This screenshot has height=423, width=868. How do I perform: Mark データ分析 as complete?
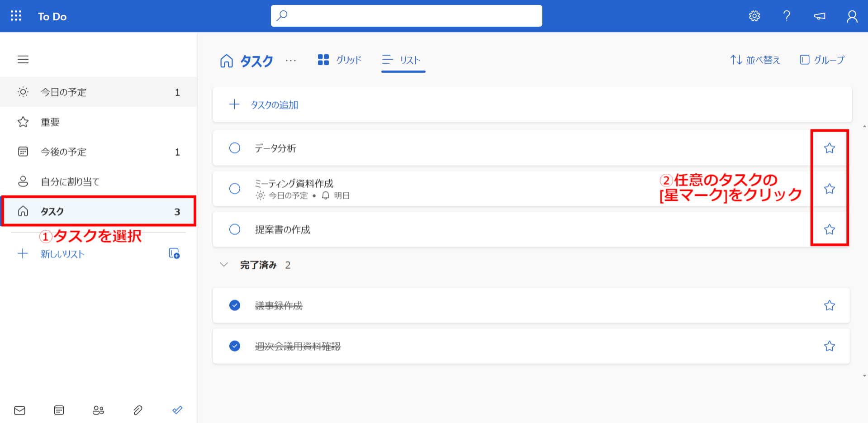click(235, 148)
